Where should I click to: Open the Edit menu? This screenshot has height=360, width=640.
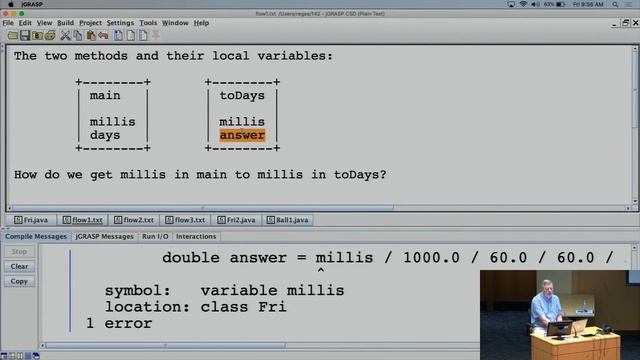pyautogui.click(x=25, y=23)
